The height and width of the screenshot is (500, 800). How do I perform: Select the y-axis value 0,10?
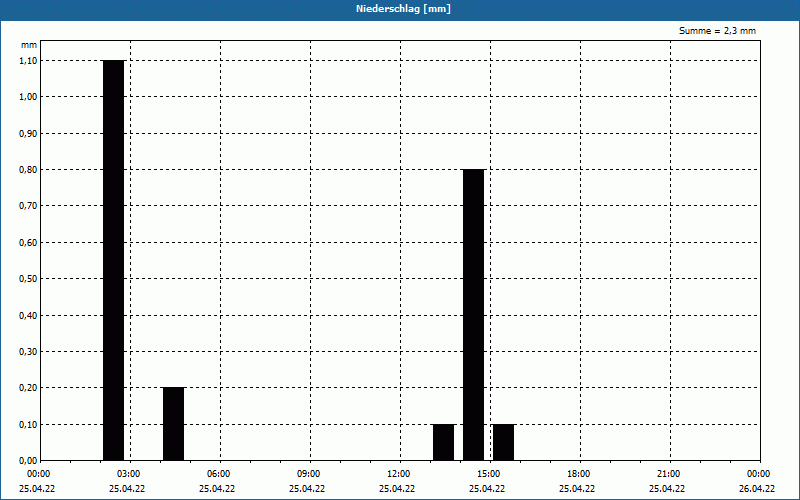[28, 425]
